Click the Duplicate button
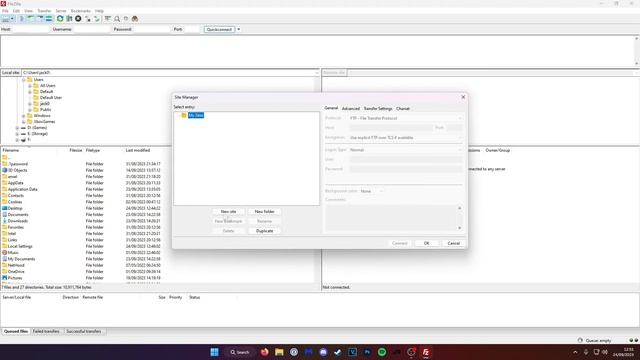The image size is (640, 360). coord(264,231)
